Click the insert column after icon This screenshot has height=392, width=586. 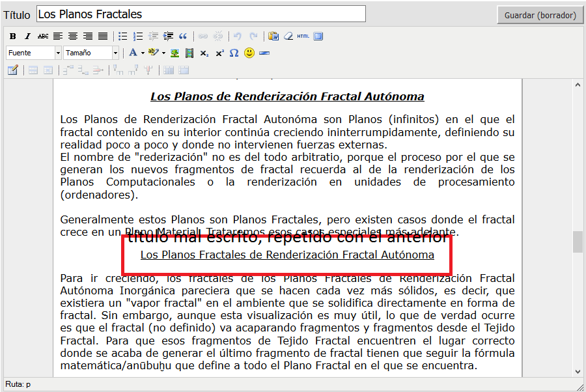(133, 70)
